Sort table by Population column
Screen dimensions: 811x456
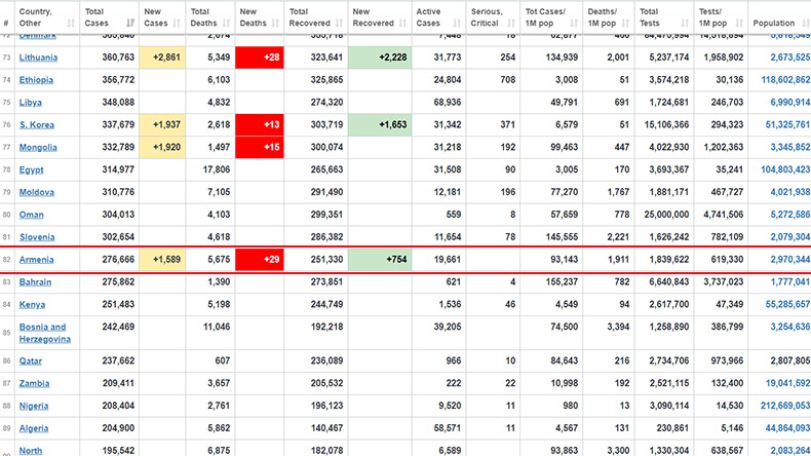tap(779, 17)
